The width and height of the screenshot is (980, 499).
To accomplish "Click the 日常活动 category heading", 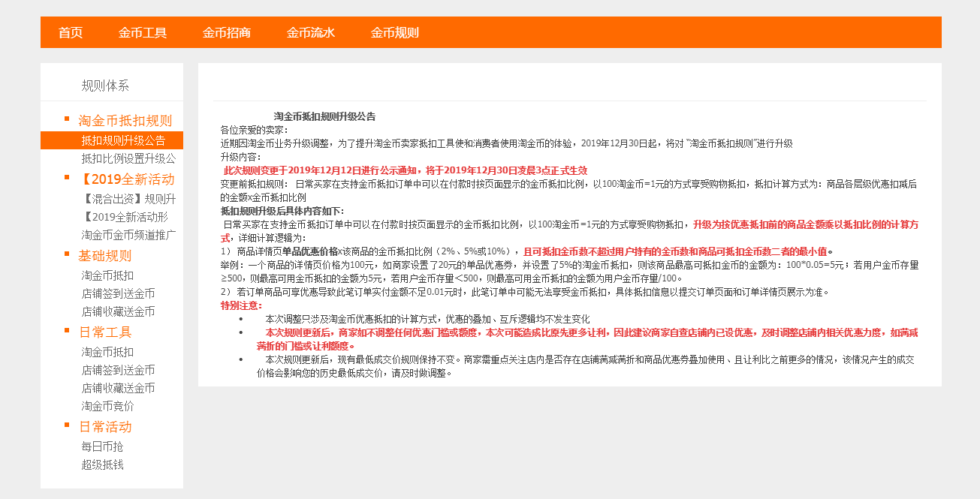I will (x=105, y=427).
